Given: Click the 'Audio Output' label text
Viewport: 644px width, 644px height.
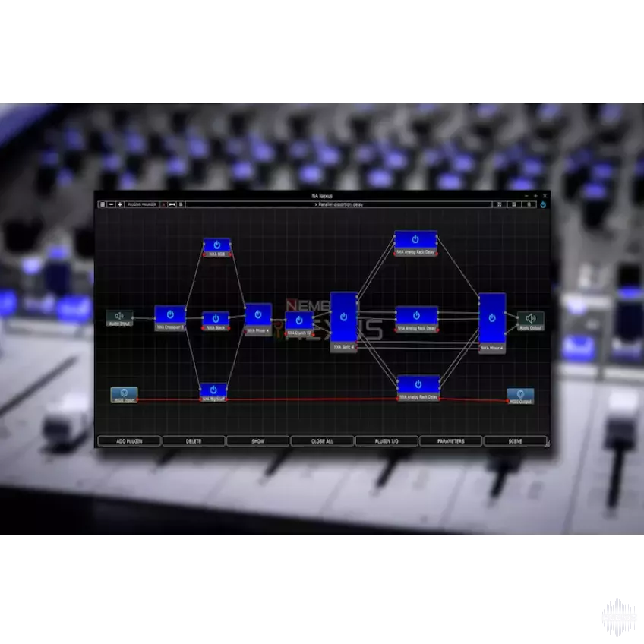Looking at the screenshot, I should click(x=531, y=328).
